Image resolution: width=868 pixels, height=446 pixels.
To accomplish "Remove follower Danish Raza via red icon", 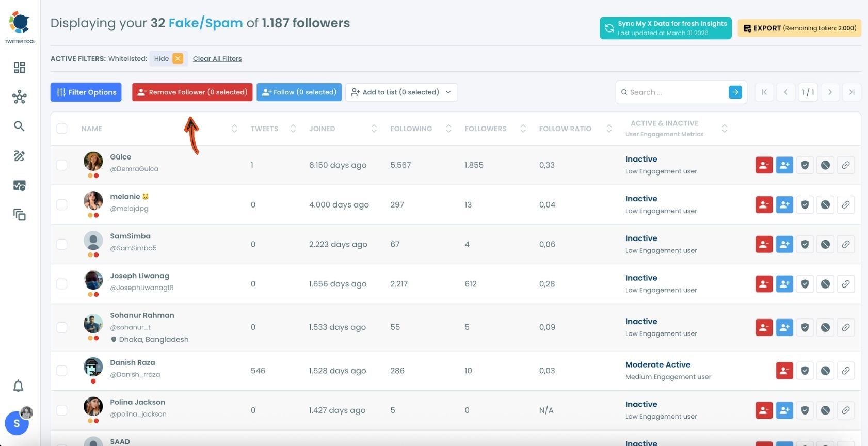I will (784, 371).
